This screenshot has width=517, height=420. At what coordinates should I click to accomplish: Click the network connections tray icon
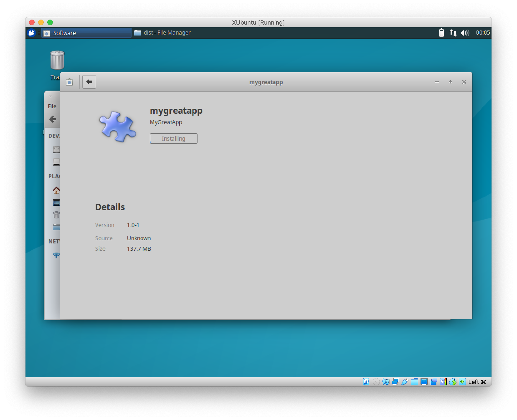453,33
